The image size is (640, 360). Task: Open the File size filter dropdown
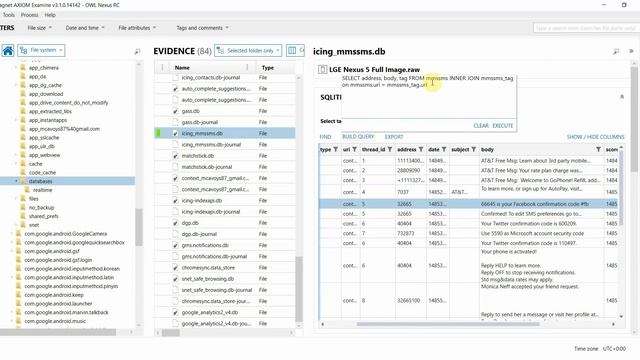tap(40, 28)
